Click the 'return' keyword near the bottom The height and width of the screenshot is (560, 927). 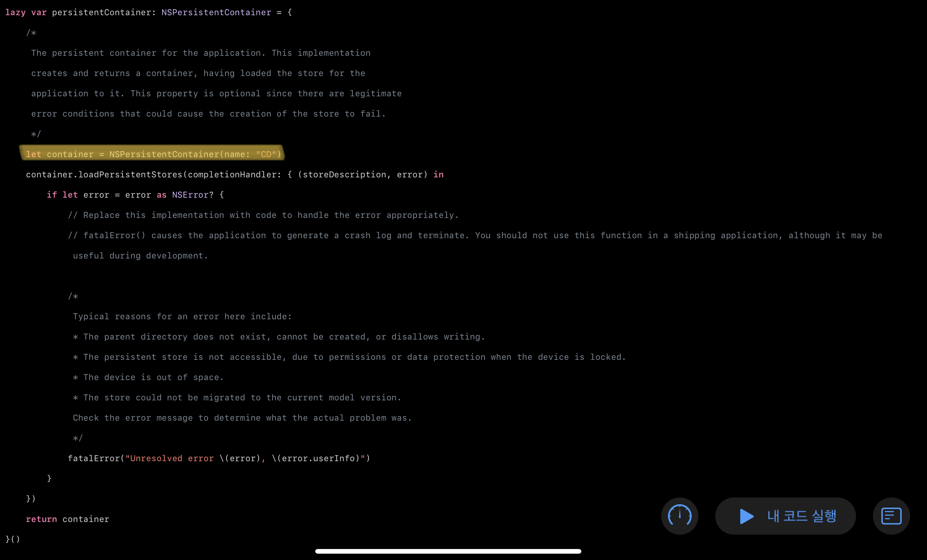click(41, 519)
